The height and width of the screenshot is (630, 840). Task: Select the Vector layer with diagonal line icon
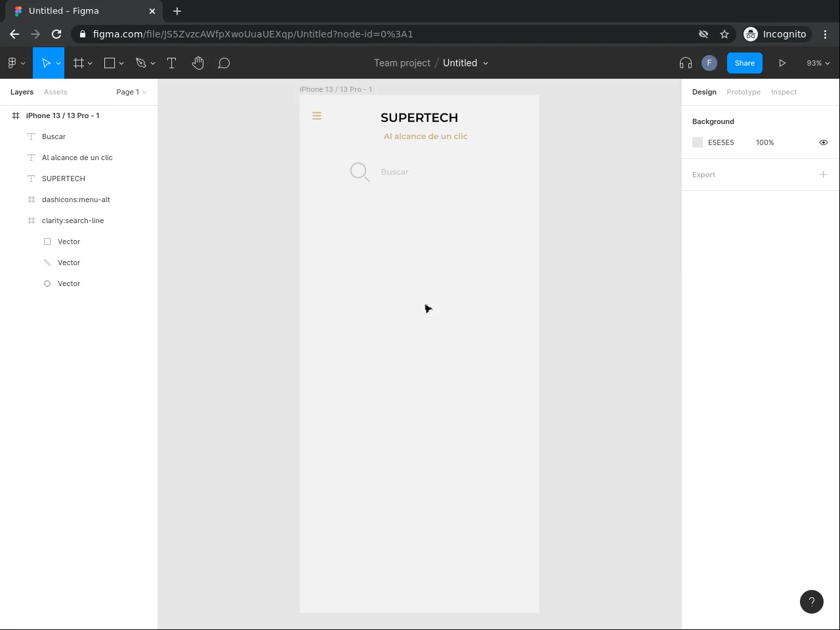[79, 262]
